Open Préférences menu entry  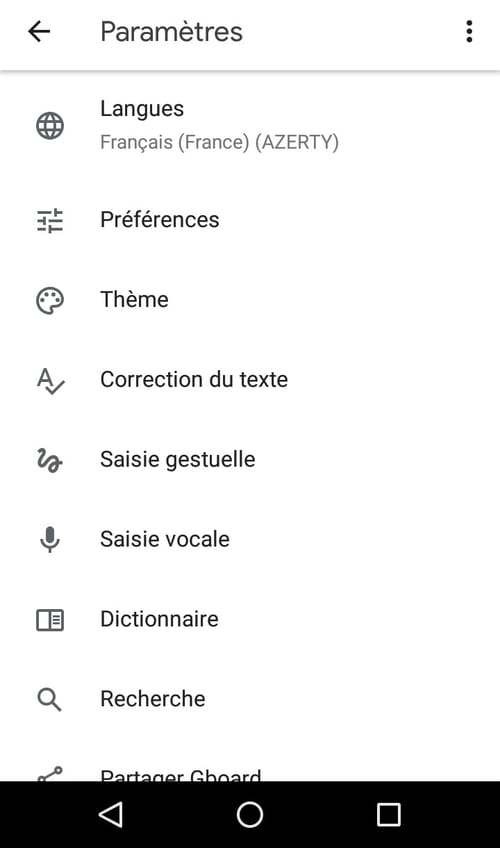click(x=250, y=220)
